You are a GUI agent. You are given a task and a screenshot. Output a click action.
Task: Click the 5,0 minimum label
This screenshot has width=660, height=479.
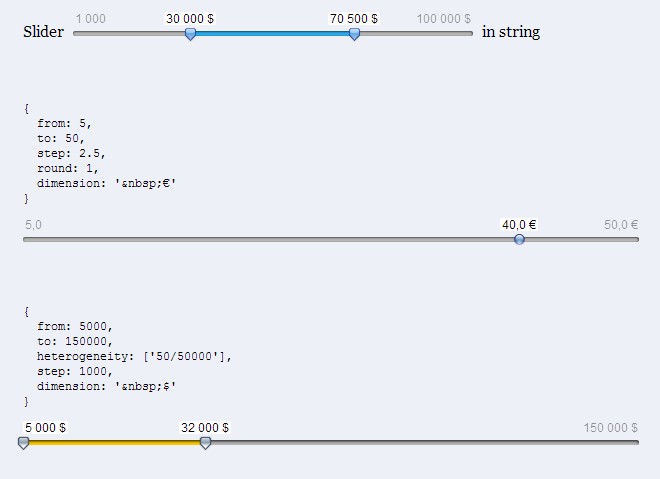point(33,225)
